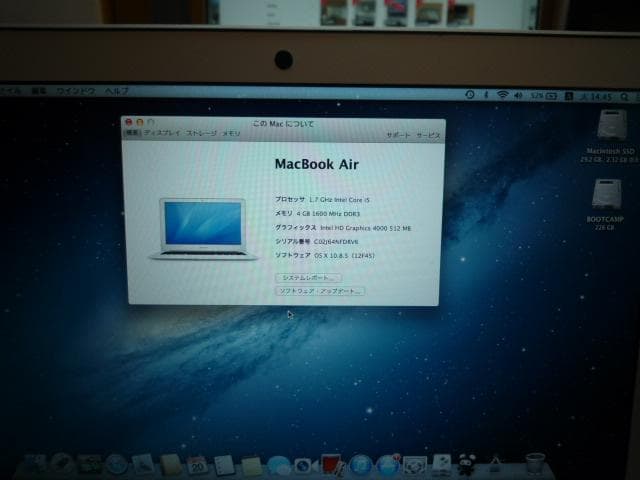Click the volume speaker icon
The height and width of the screenshot is (480, 640).
click(518, 96)
